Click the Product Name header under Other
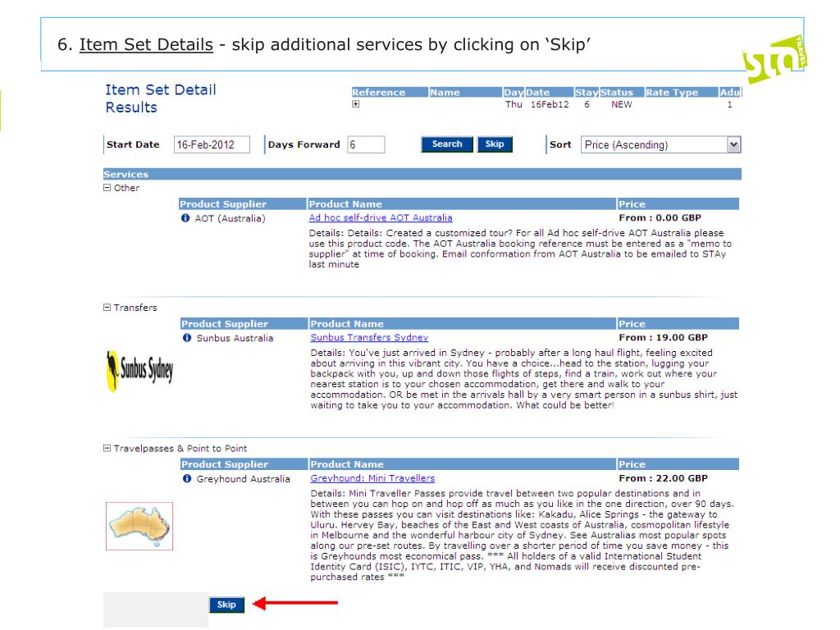 coord(462,204)
